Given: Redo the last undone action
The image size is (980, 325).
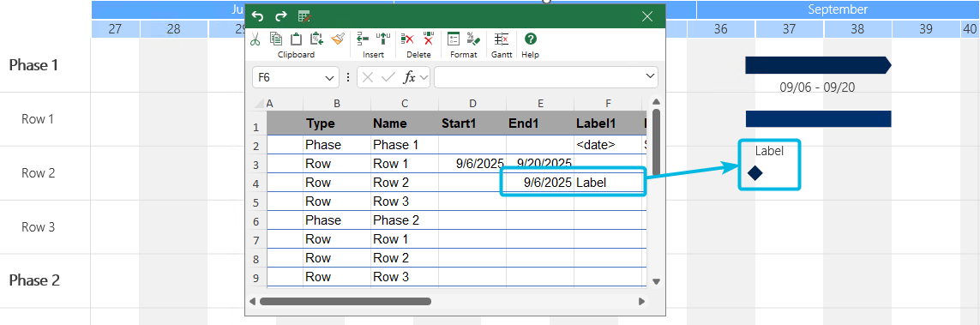Looking at the screenshot, I should (x=281, y=16).
